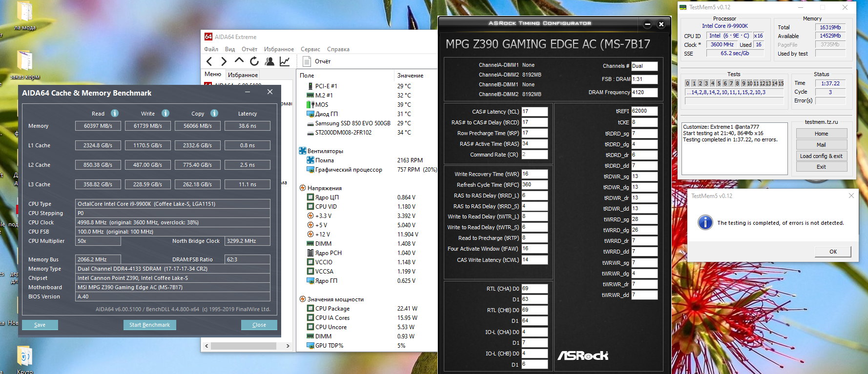Viewport: 868px width, 374px height.
Task: Click the Command Rate (CR) value field
Action: tap(535, 155)
